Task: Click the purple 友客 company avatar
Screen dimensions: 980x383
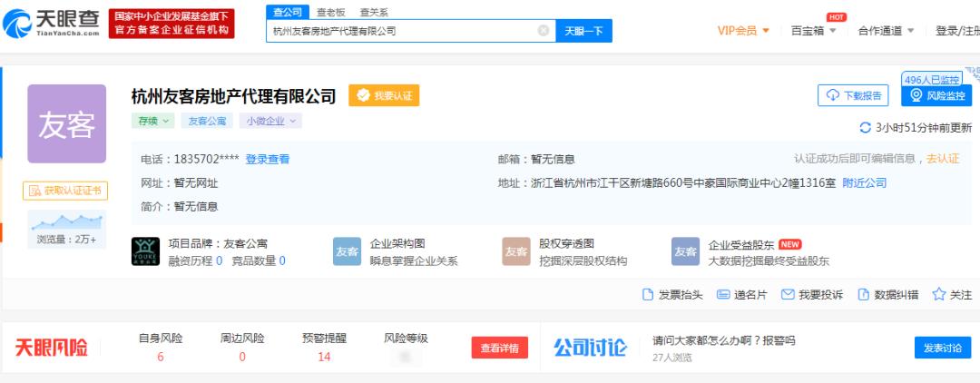Action: click(x=67, y=123)
